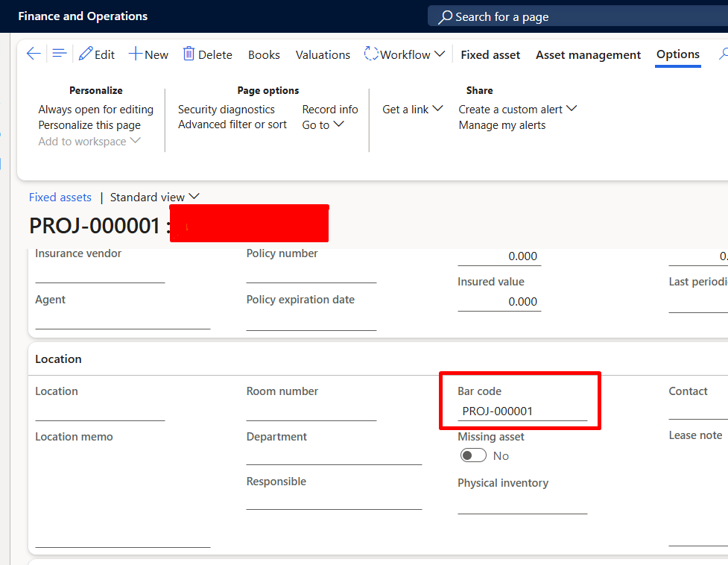Open the Fixed asset tab

click(490, 54)
